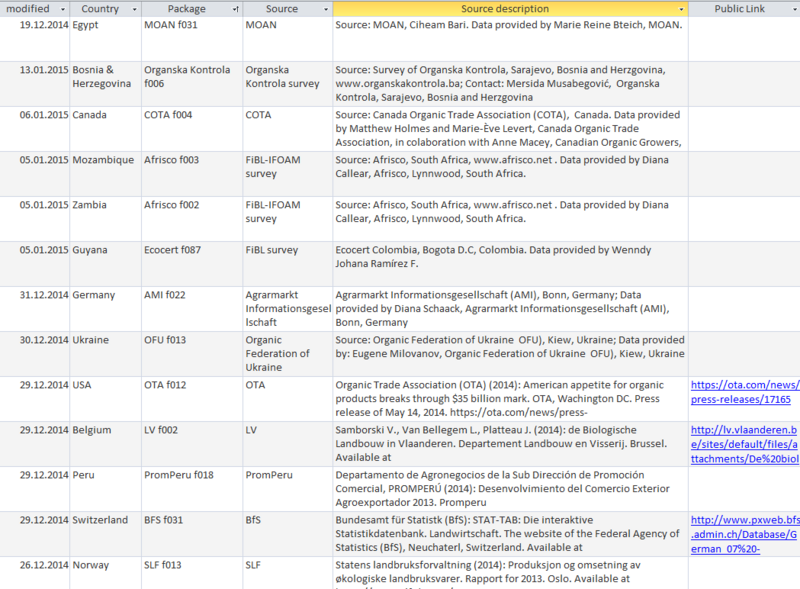Click the PromPeru source cell
Image resolution: width=800 pixels, height=589 pixels.
tap(288, 488)
